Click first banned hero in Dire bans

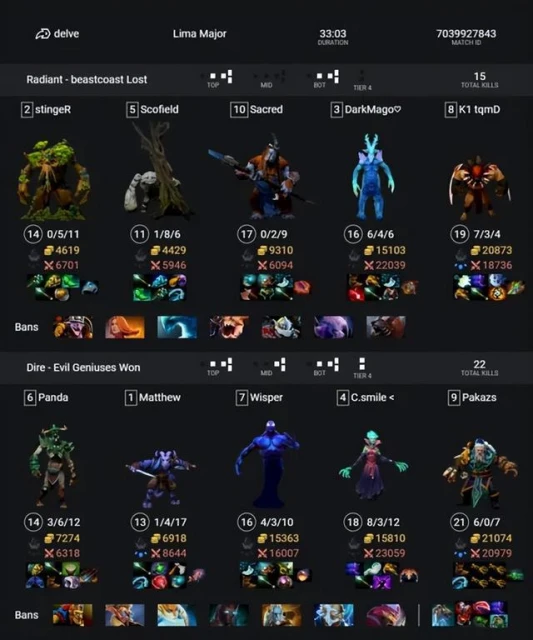click(73, 615)
